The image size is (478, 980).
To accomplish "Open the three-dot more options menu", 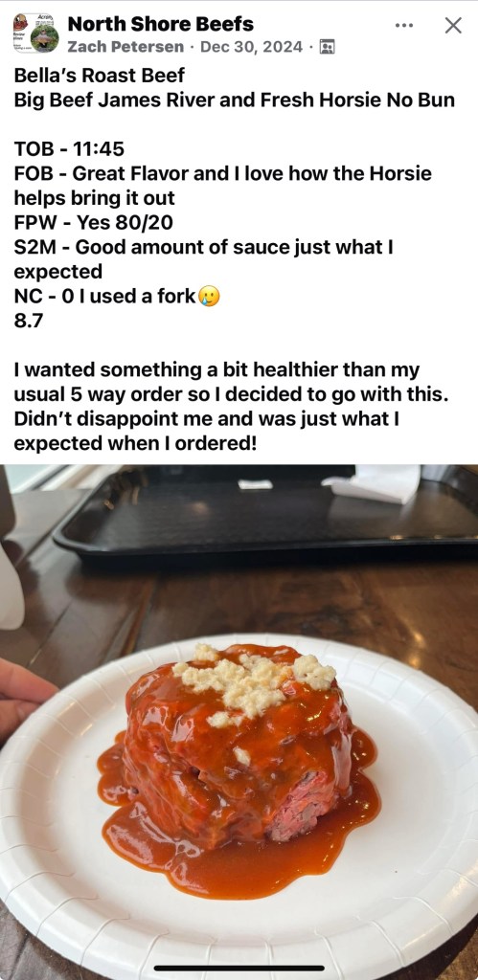I will 404,26.
